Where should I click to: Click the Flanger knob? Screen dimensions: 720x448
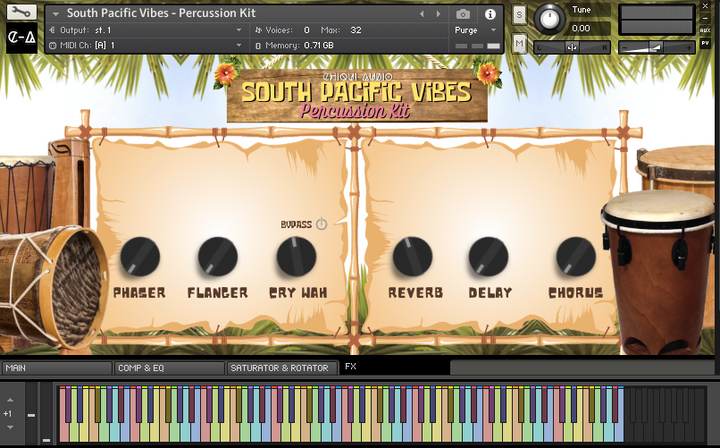[218, 256]
